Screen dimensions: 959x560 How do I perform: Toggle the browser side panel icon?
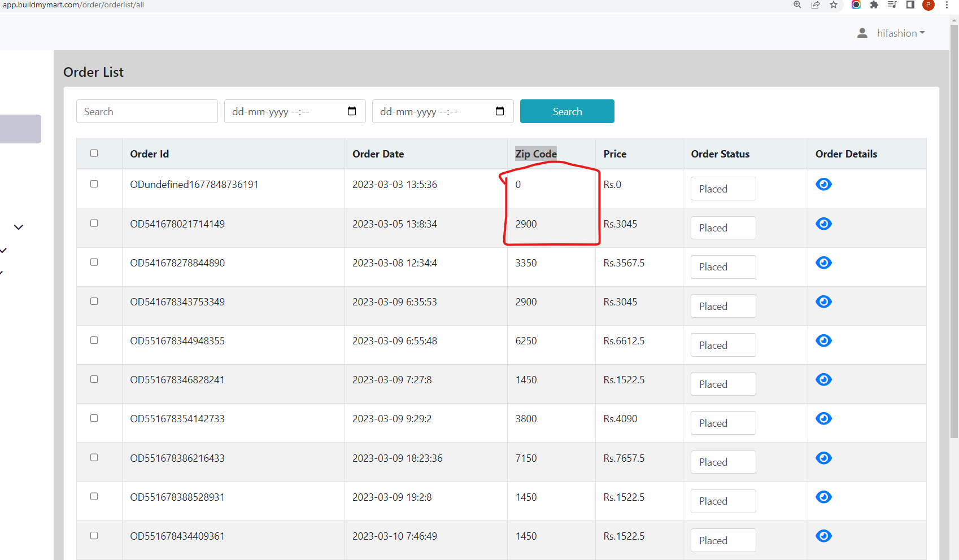910,5
